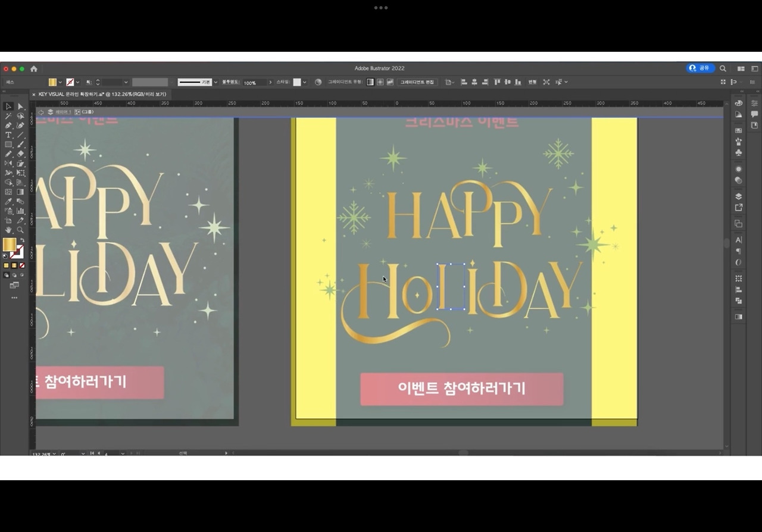
Task: Click the opacity value field
Action: [254, 83]
